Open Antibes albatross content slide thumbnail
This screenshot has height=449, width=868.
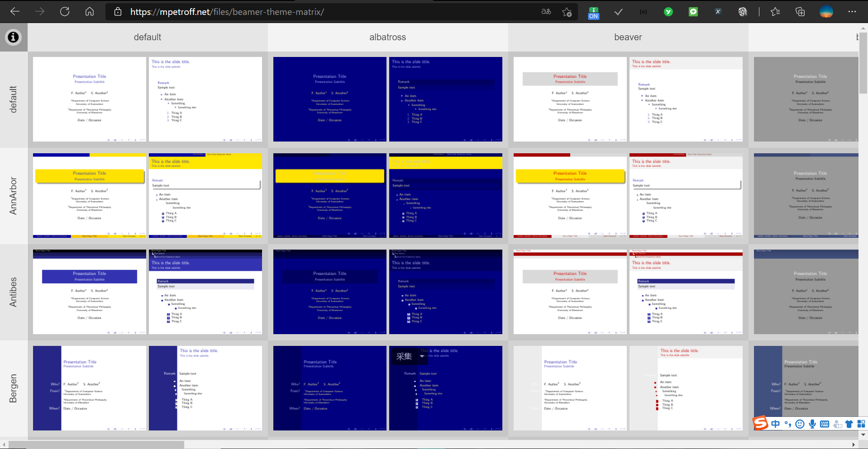(x=446, y=292)
